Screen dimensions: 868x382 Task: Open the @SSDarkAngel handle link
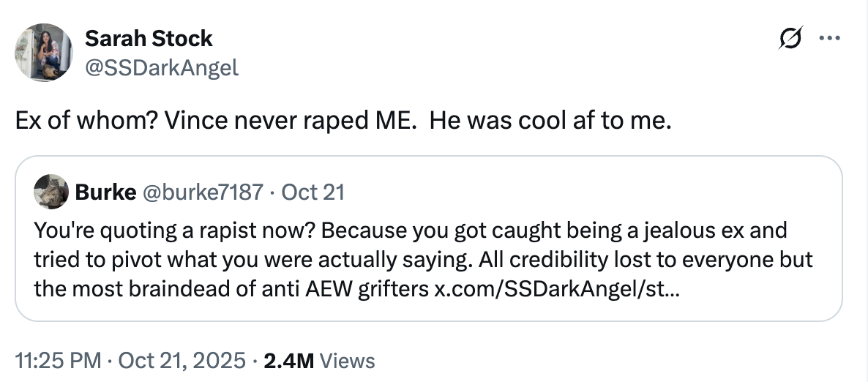click(162, 67)
